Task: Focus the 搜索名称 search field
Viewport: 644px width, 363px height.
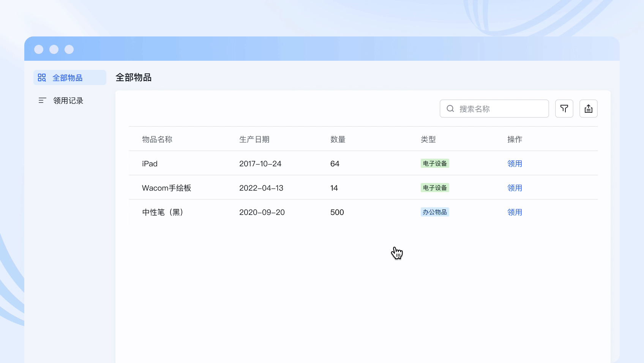Action: 494,109
